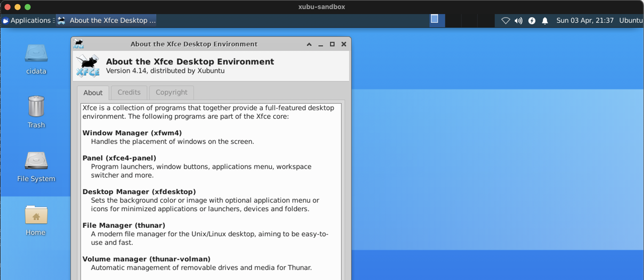
Task: Click the 'File Manager (thunar)' heading
Action: click(124, 225)
